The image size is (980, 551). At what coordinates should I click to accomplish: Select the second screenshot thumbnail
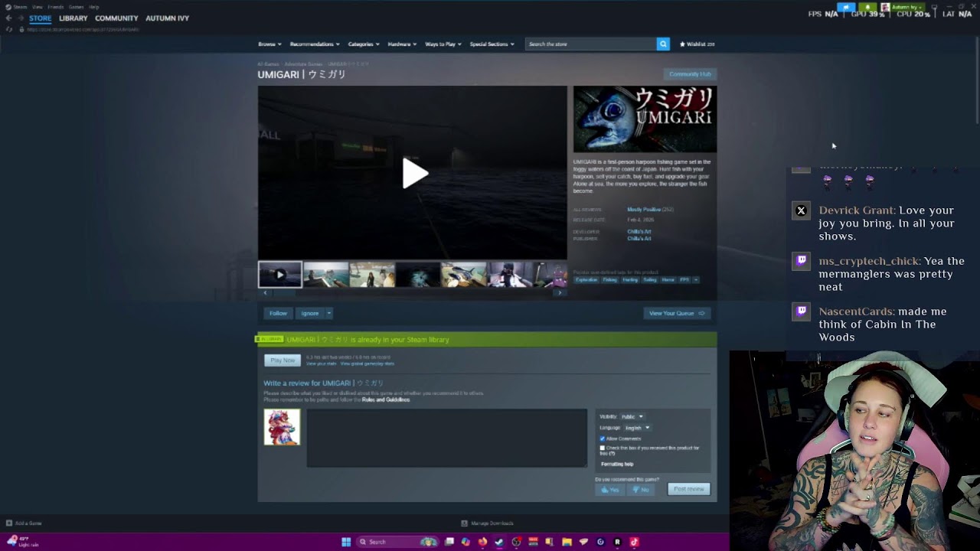pyautogui.click(x=325, y=275)
